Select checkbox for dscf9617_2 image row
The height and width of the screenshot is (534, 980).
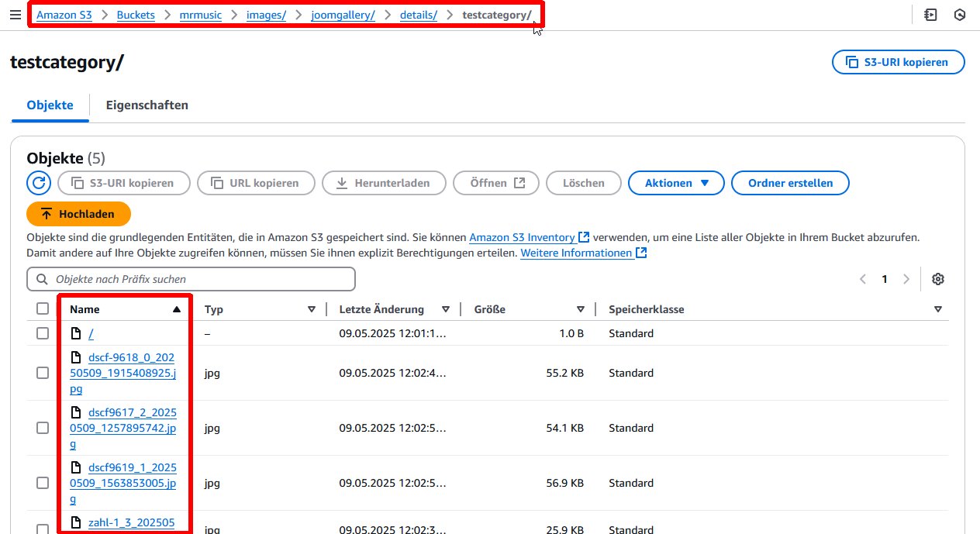pos(43,428)
